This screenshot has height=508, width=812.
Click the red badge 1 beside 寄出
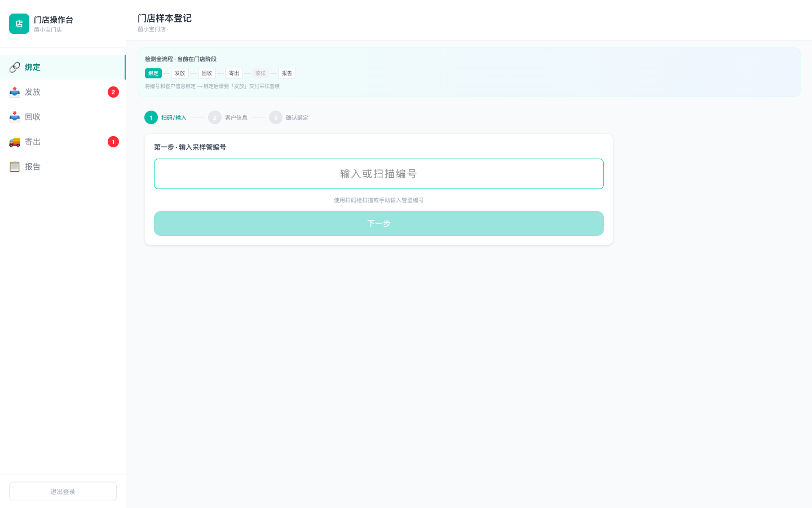113,142
